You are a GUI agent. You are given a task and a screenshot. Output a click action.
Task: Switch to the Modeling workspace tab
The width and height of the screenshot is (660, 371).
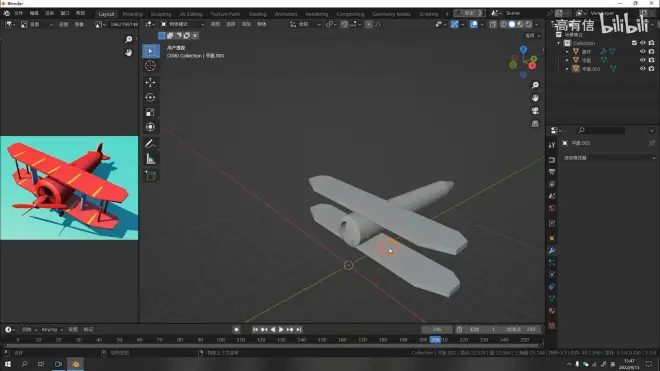tap(133, 14)
